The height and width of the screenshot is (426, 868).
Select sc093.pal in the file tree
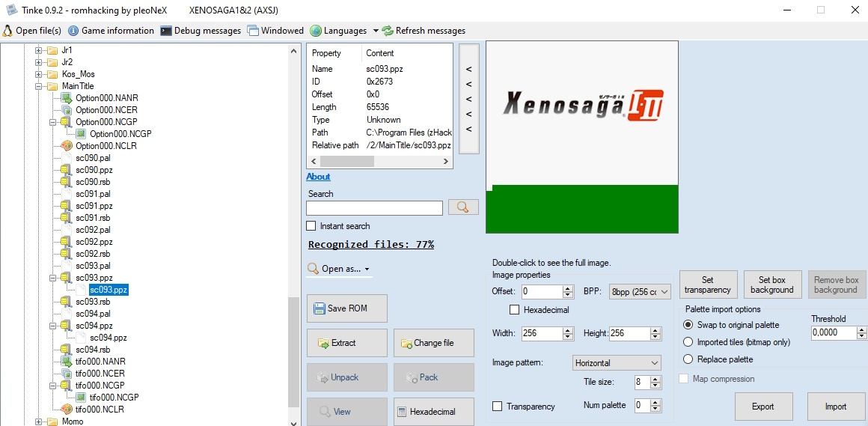click(93, 265)
